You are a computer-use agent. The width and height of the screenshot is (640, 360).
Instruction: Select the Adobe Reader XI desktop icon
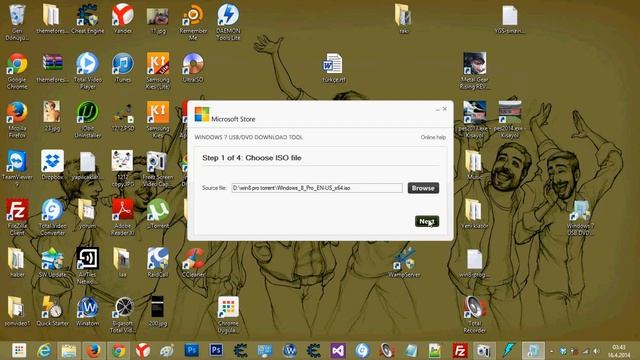coord(122,217)
